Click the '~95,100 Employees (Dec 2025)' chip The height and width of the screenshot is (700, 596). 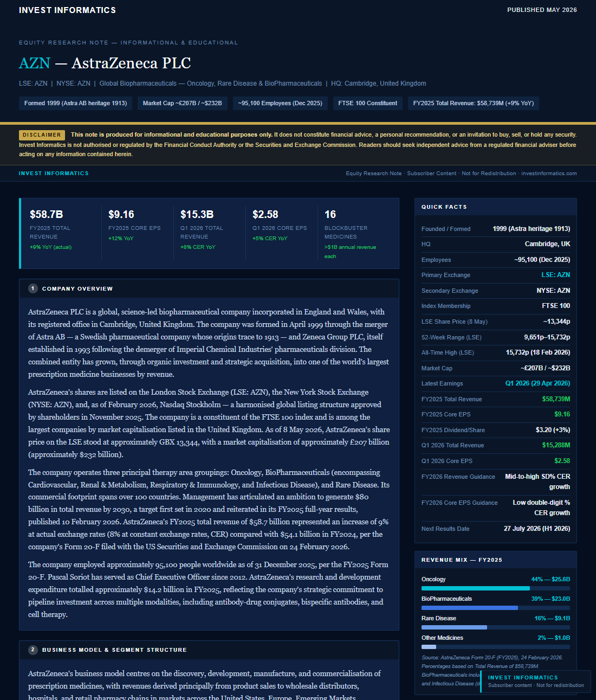[280, 103]
